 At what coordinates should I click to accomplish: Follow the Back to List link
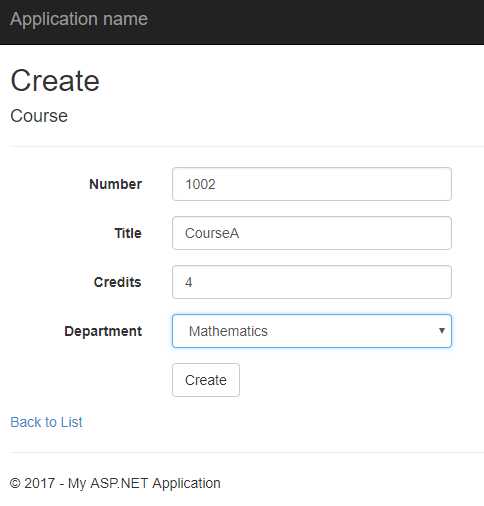coord(46,422)
